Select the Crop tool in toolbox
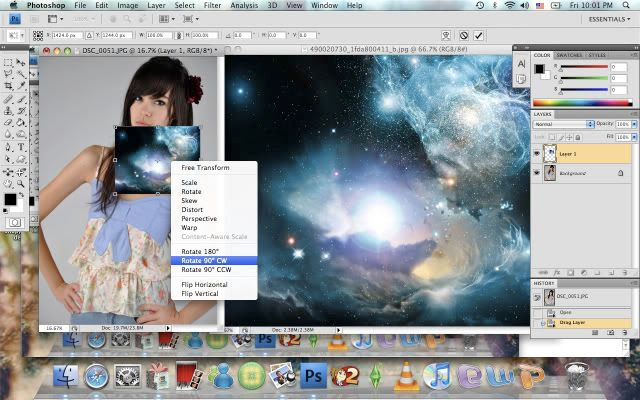 pos(9,87)
